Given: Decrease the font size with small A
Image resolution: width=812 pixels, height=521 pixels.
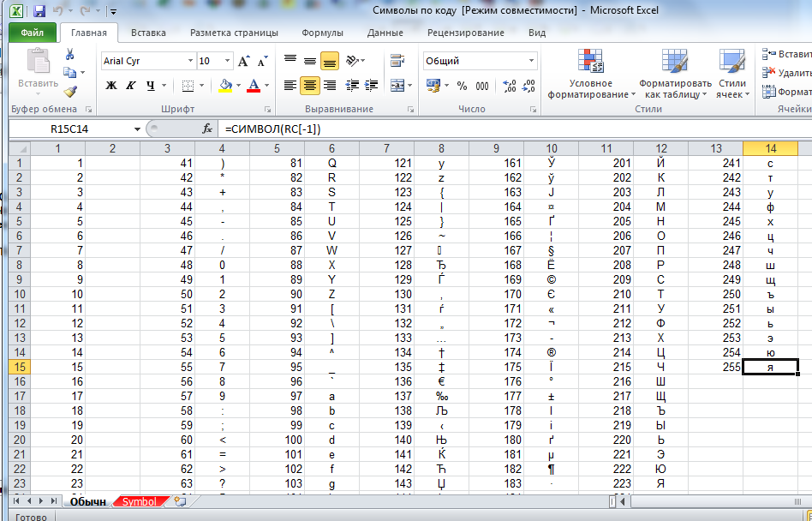Looking at the screenshot, I should (x=263, y=61).
